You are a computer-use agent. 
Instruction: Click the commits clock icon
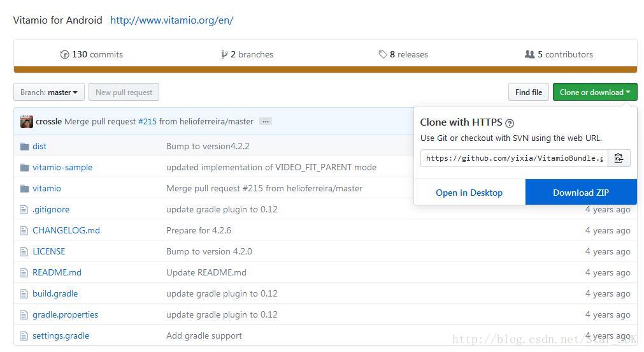64,54
